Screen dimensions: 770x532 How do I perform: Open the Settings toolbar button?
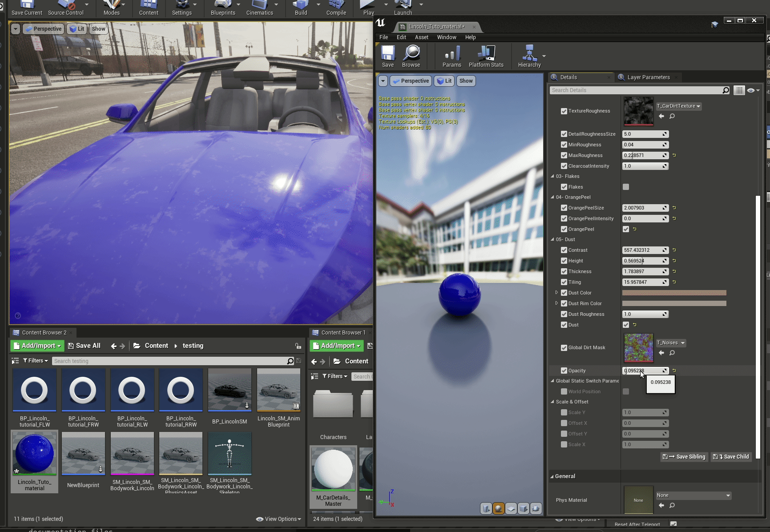click(x=182, y=8)
